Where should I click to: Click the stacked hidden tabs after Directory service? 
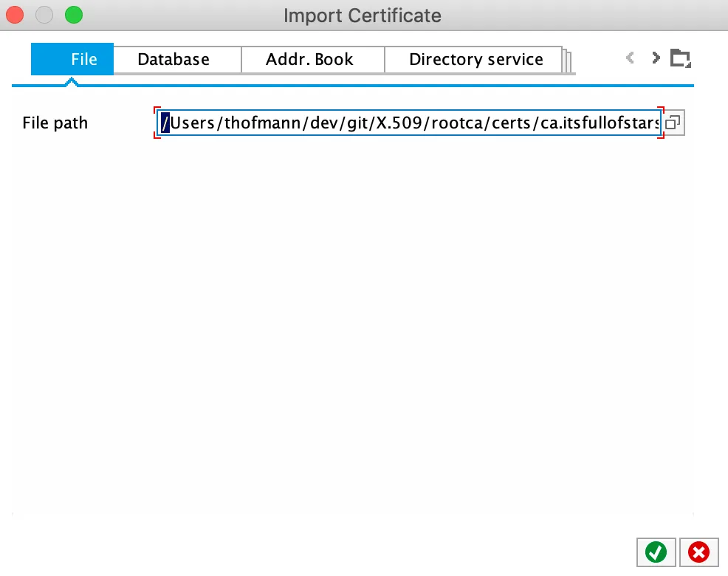click(x=569, y=61)
